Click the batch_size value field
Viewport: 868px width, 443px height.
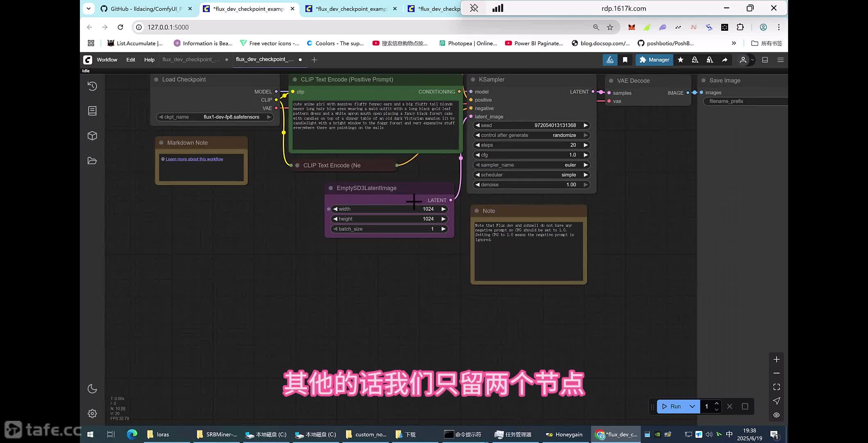point(389,229)
